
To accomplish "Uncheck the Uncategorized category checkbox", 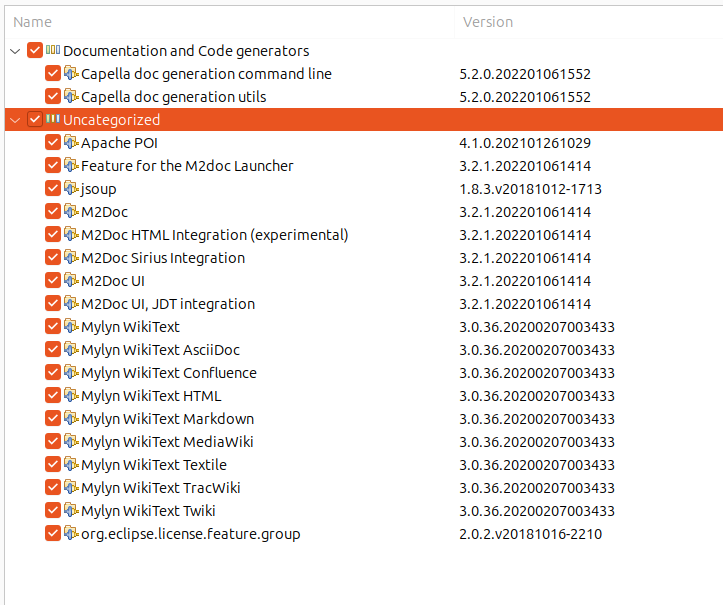I will (35, 119).
